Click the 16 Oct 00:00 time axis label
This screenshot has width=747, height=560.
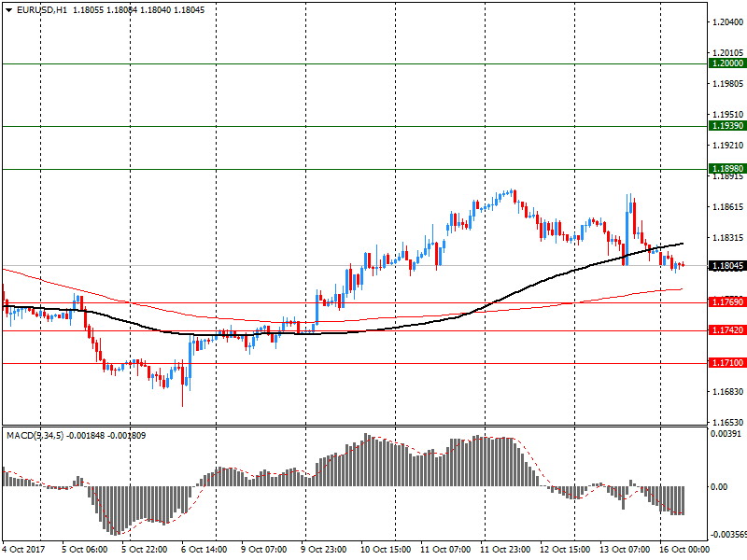tap(684, 549)
